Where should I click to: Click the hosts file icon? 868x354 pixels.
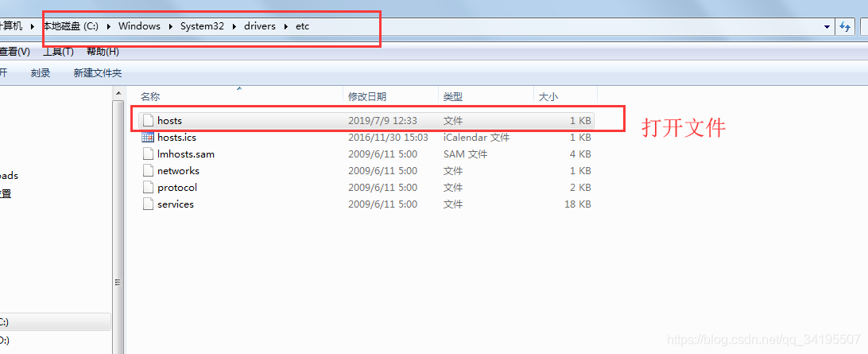click(147, 120)
